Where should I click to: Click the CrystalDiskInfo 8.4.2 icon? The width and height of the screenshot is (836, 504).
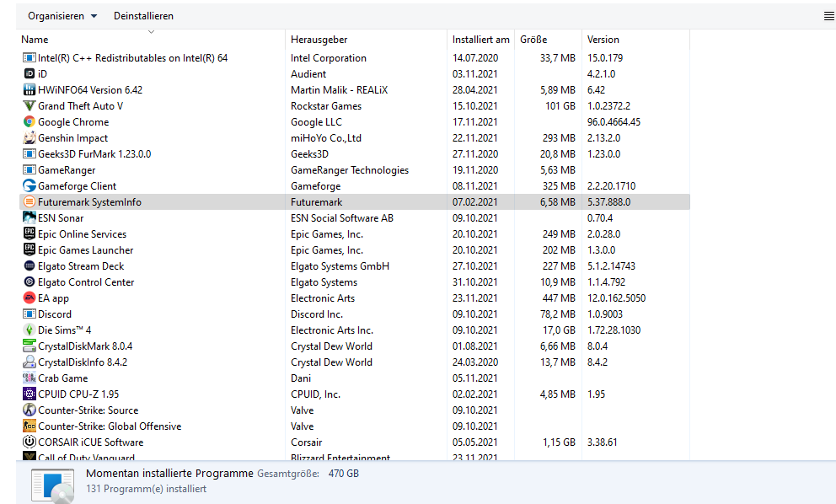29,362
